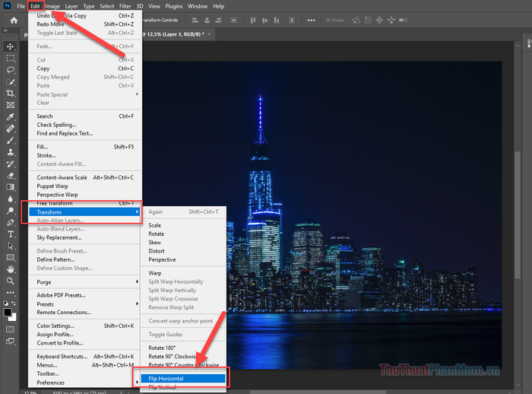Select the Hand tool

(11, 268)
